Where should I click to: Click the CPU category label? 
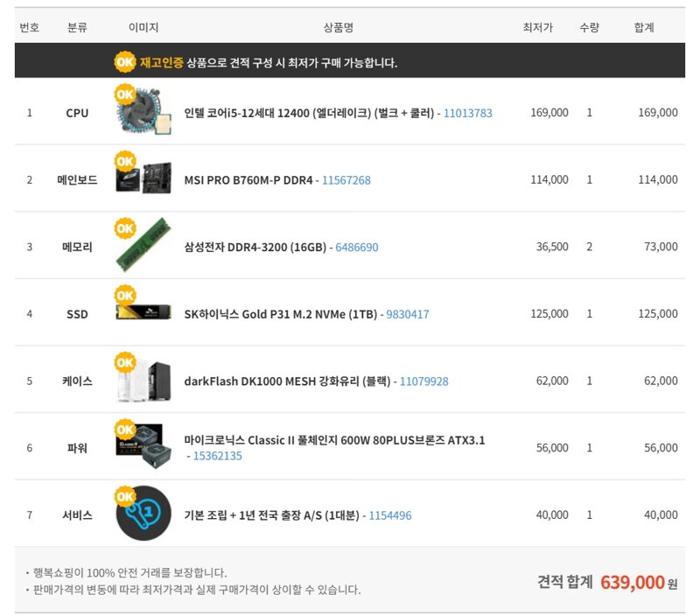coord(77,113)
